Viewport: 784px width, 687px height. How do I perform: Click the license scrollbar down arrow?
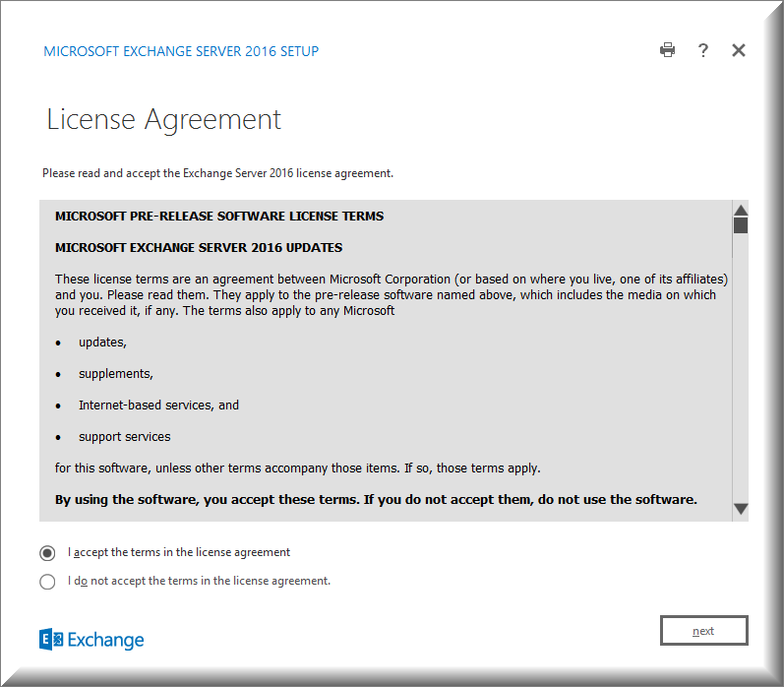741,509
